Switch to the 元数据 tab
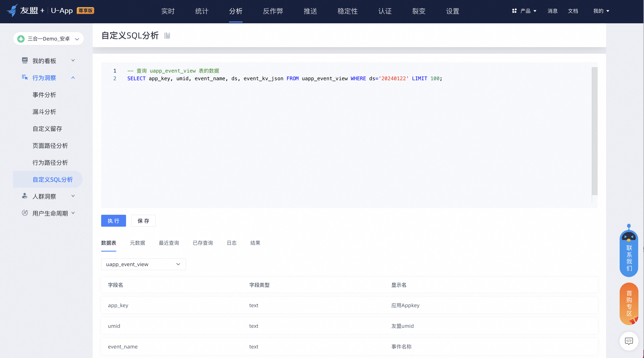Screen dimensions: 644x358 point(137,243)
